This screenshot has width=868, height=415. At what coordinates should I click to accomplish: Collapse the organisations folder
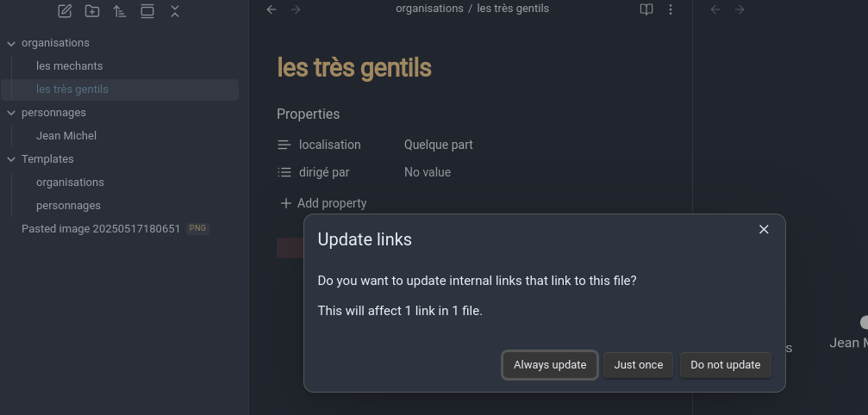[11, 43]
